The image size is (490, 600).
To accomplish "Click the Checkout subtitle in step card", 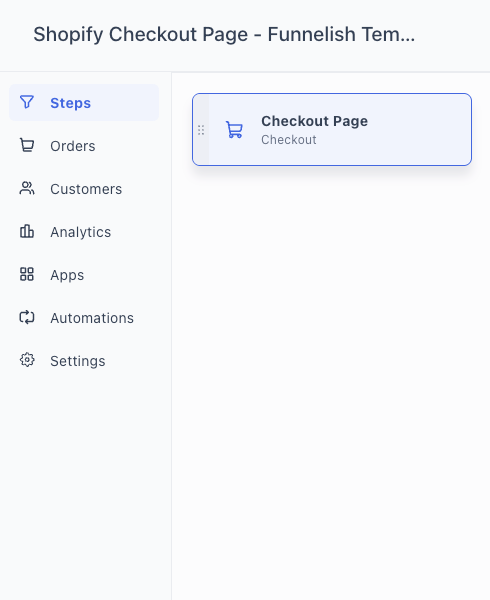I will tap(289, 140).
